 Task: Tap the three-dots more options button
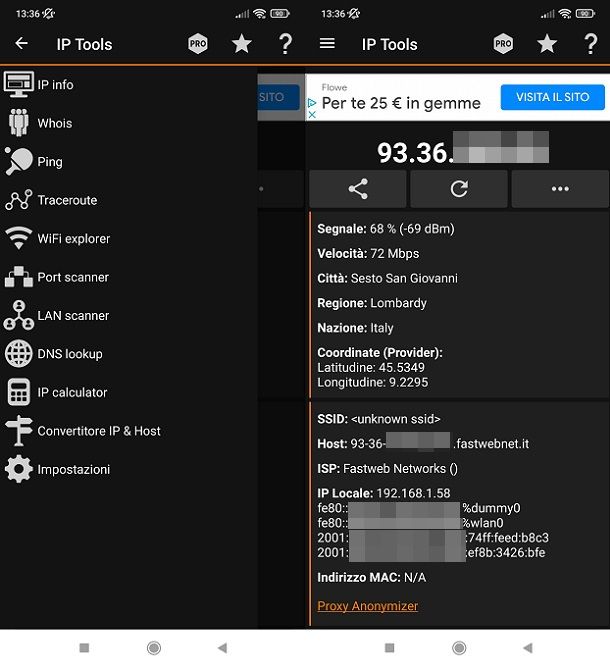[560, 189]
